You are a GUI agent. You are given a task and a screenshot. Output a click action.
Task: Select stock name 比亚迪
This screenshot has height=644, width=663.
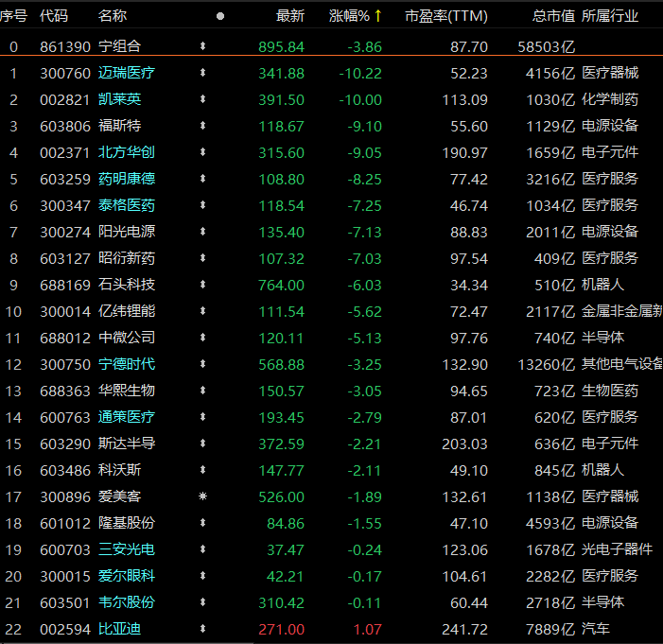[x=120, y=629]
